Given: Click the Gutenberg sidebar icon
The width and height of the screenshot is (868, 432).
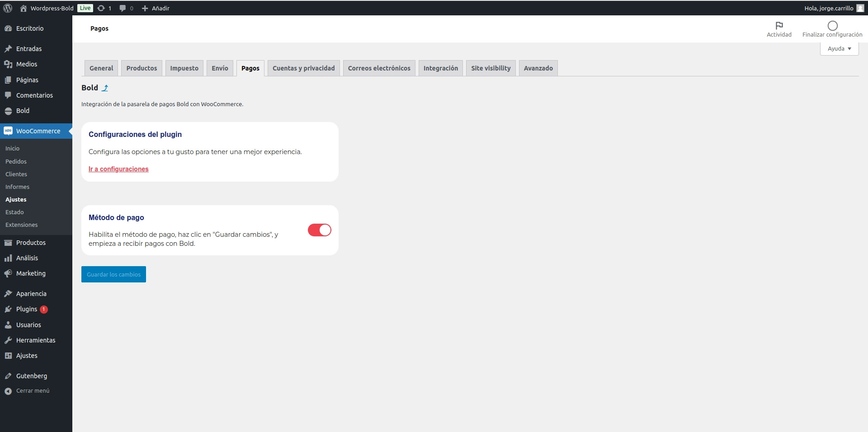Looking at the screenshot, I should 8,376.
